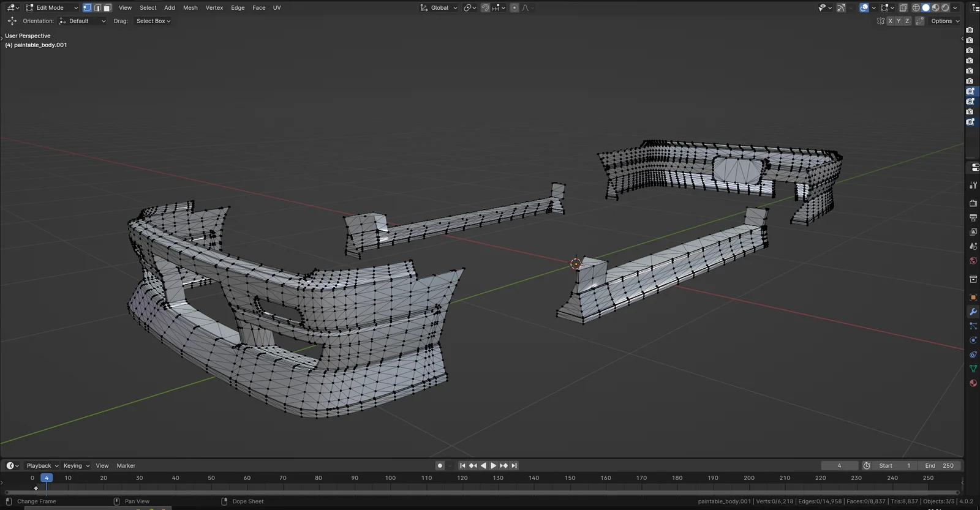Click the current frame field showing 4

(839, 466)
